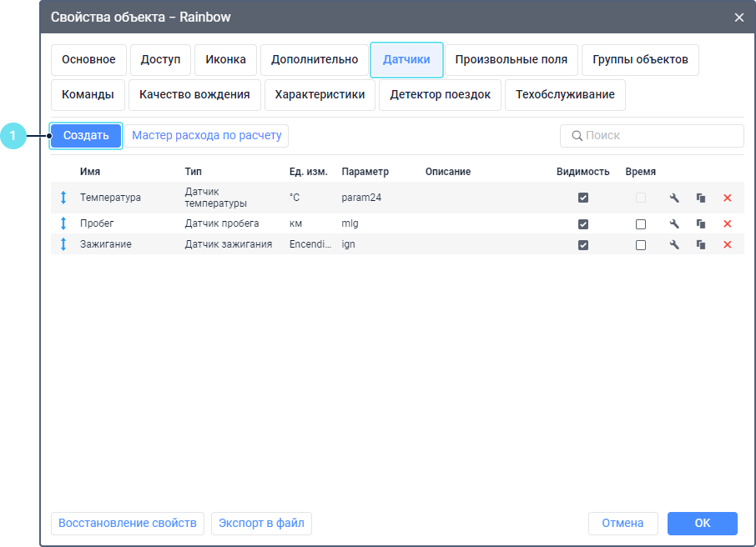The width and height of the screenshot is (756, 547).
Task: Click the Поиск search field
Action: coord(652,136)
